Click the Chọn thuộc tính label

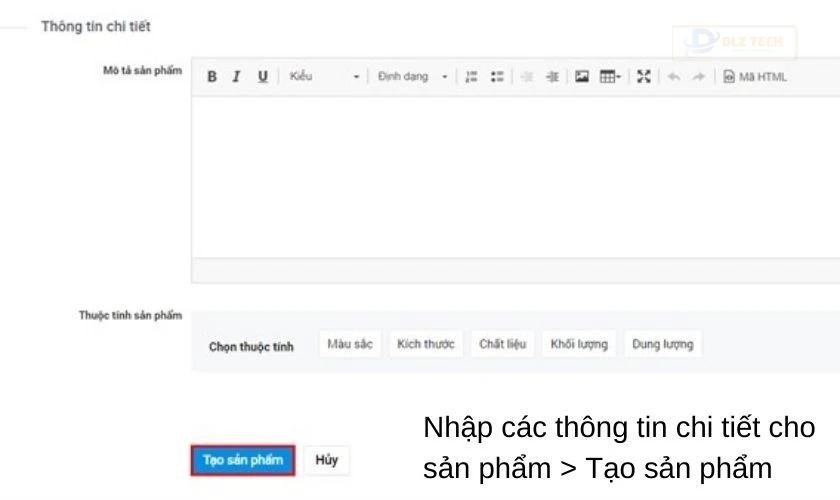251,347
